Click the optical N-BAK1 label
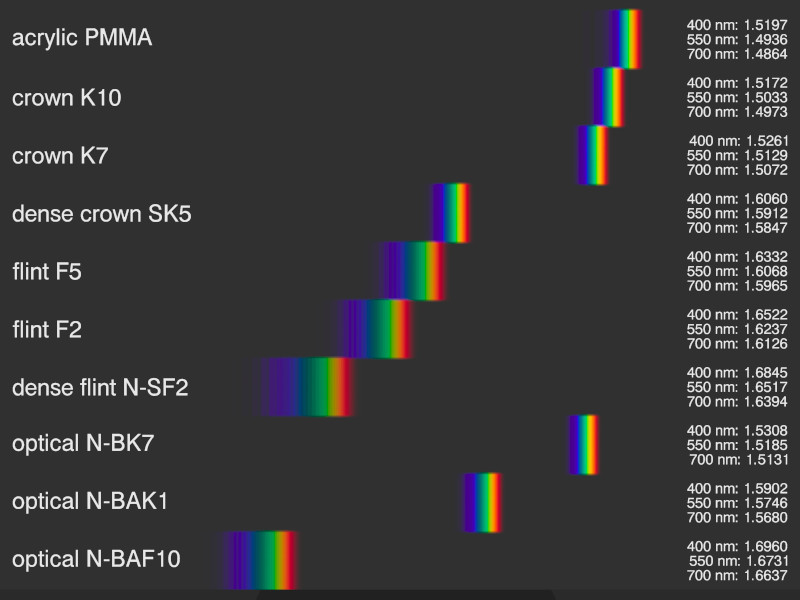This screenshot has width=800, height=600. click(x=89, y=502)
